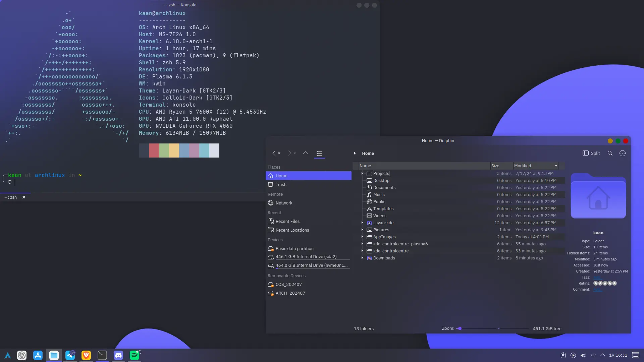Open the back-history dropdown arrow in Dolphin
The height and width of the screenshot is (362, 644).
point(279,154)
